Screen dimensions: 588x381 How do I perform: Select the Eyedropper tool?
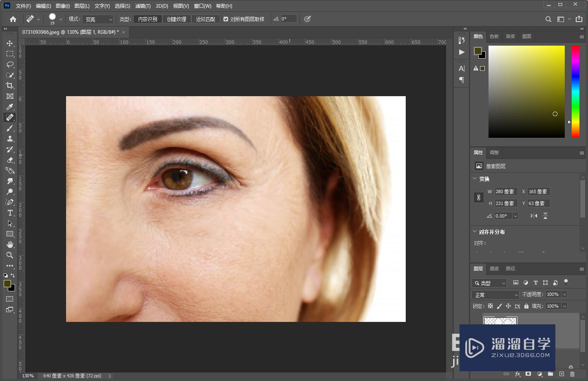click(x=10, y=107)
